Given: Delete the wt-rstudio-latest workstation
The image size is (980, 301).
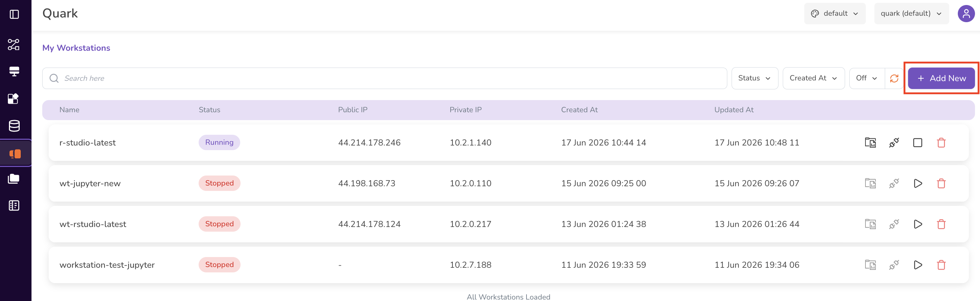Looking at the screenshot, I should coord(941,224).
